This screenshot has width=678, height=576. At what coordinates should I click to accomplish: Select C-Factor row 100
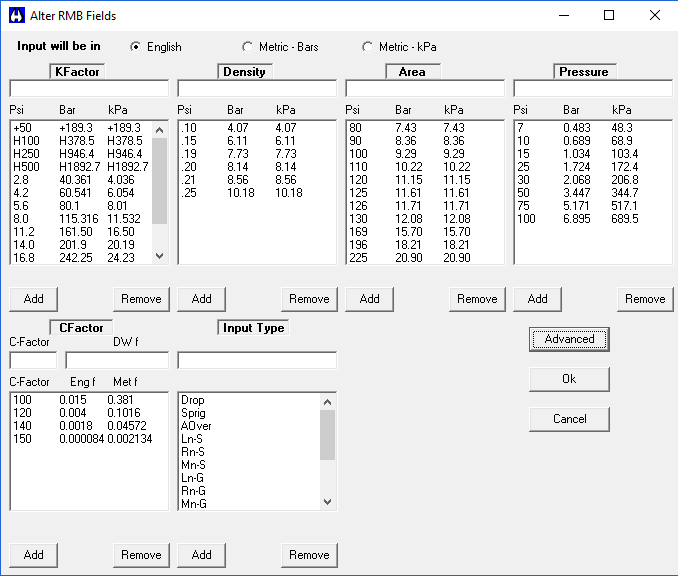89,400
